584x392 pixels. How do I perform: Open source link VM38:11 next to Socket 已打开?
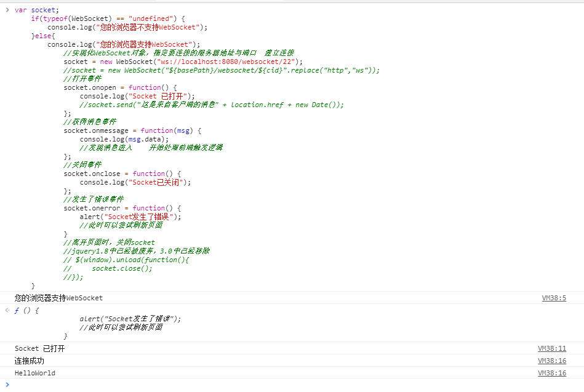553,348
